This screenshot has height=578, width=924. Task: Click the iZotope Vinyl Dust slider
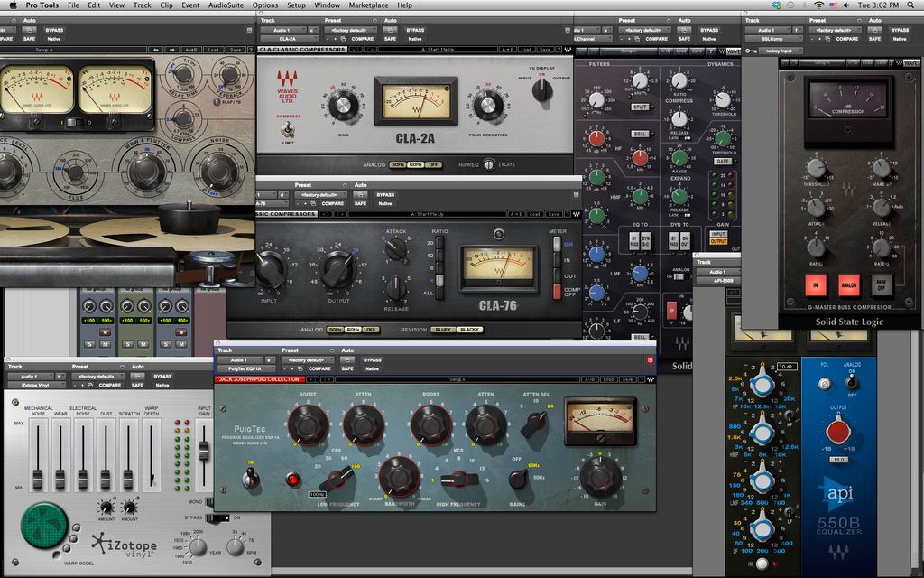click(x=106, y=455)
